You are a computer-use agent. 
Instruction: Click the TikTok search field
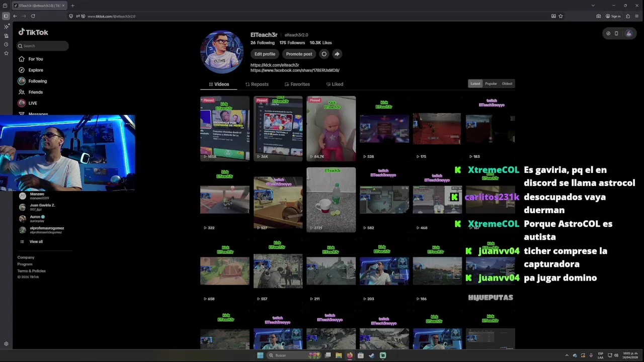[x=42, y=46]
